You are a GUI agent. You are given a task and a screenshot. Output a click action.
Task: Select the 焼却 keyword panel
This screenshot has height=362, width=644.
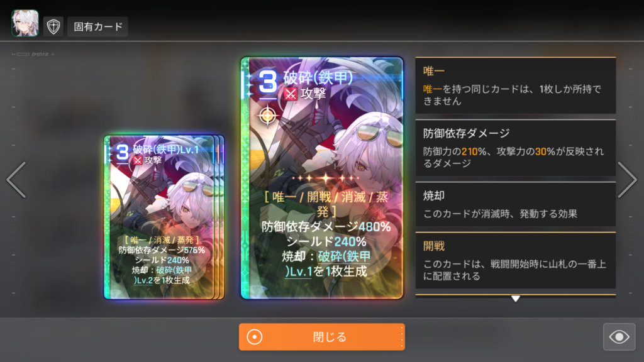pos(516,204)
